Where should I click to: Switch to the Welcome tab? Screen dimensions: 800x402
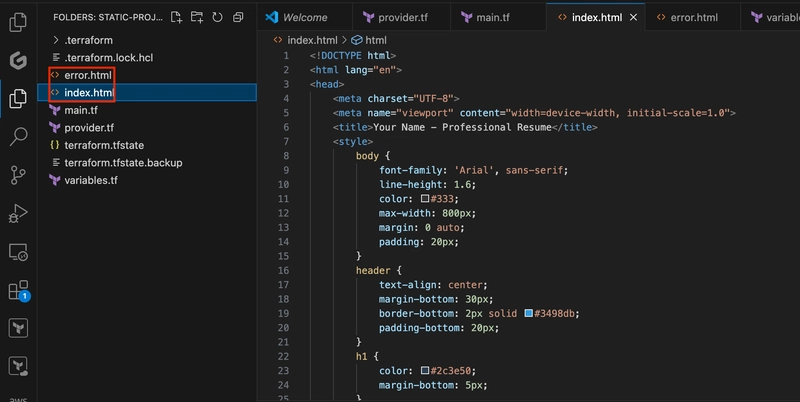[305, 17]
